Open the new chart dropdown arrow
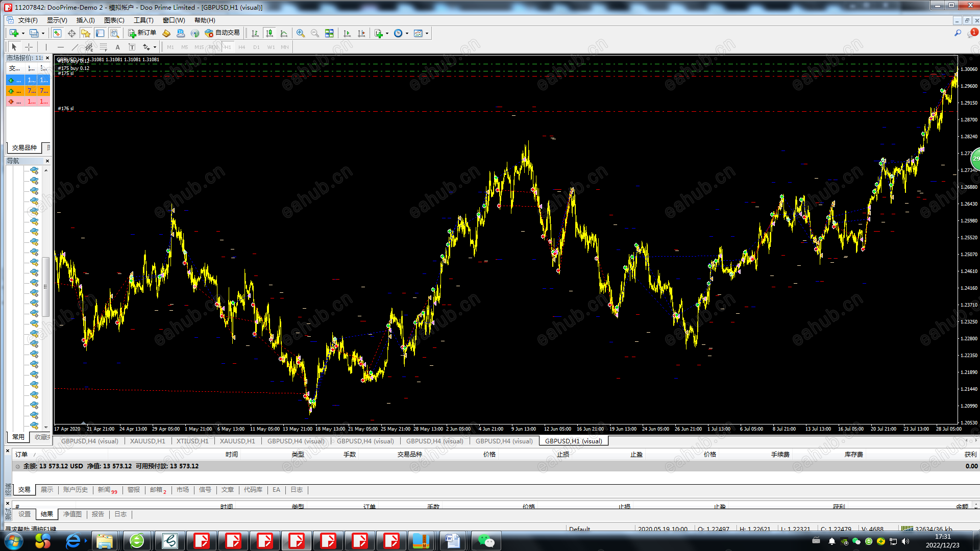The height and width of the screenshot is (551, 980). [x=23, y=33]
